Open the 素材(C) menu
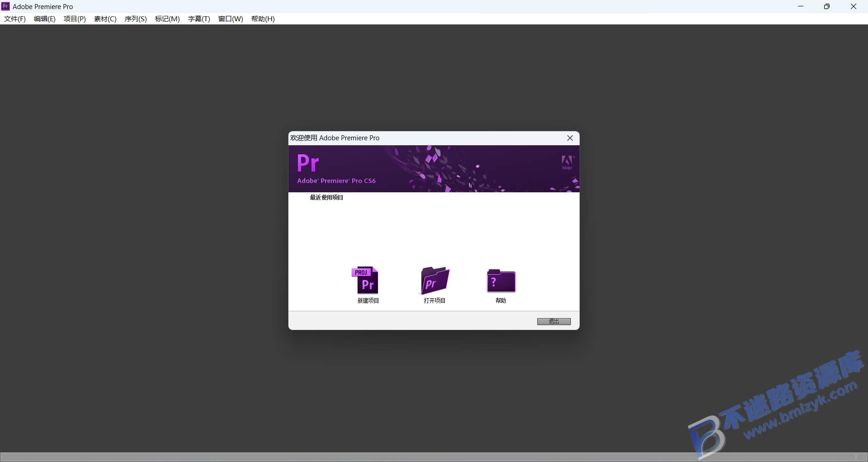 point(105,19)
